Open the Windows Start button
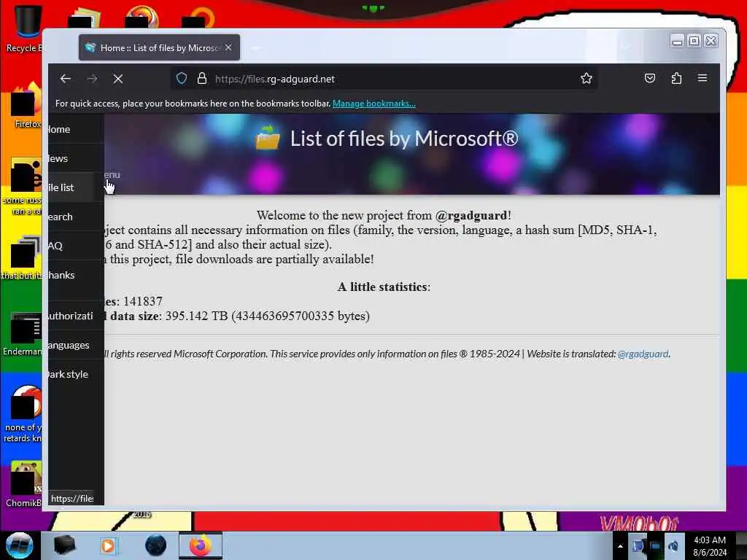This screenshot has height=560, width=747. pos(20,545)
